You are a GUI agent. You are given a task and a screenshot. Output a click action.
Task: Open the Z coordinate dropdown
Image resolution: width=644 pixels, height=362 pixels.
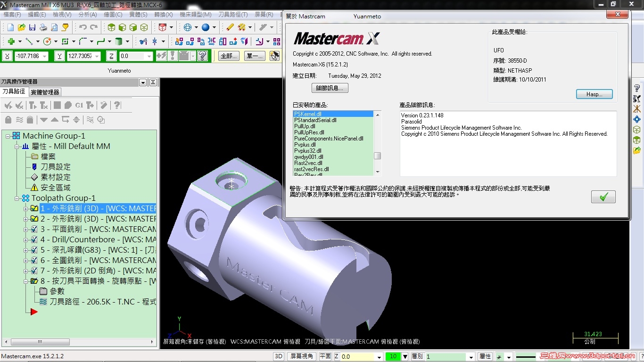(x=149, y=56)
